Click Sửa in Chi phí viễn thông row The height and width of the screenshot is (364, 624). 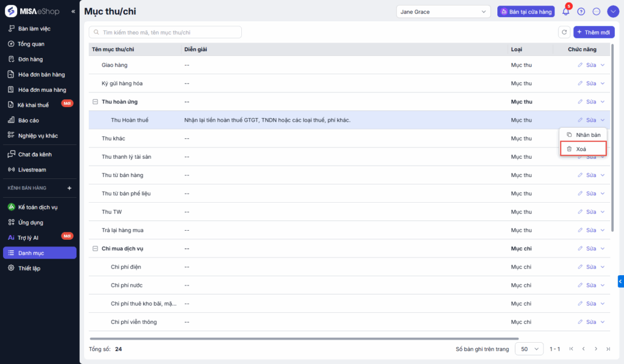tap(591, 322)
